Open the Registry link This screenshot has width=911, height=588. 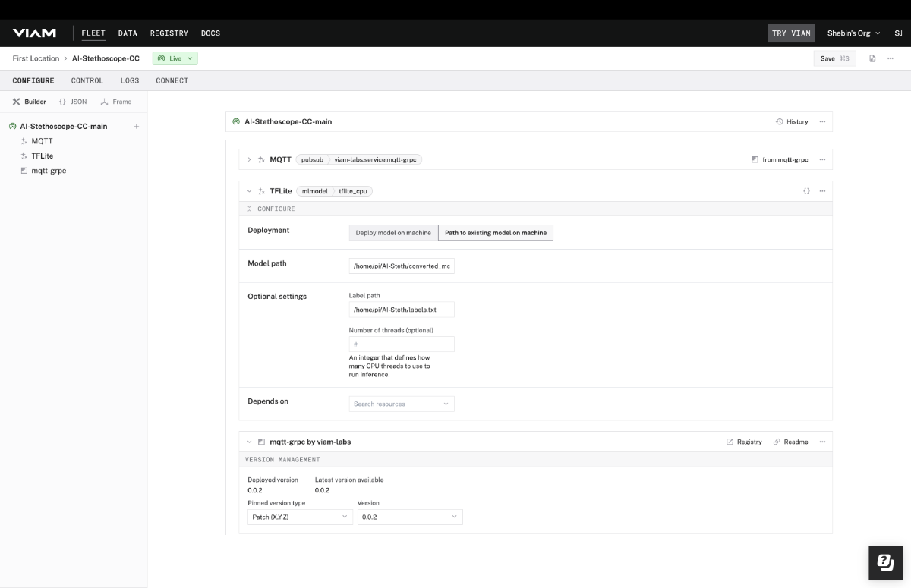[x=744, y=442]
